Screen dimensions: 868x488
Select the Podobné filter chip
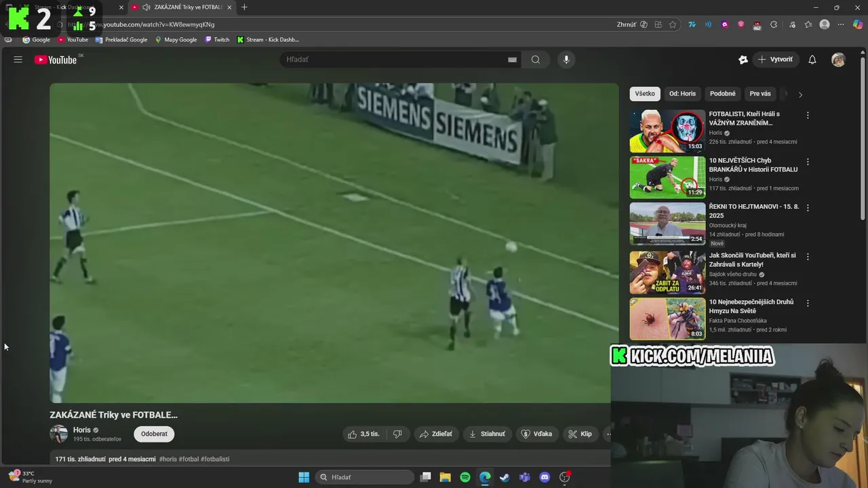[723, 94]
